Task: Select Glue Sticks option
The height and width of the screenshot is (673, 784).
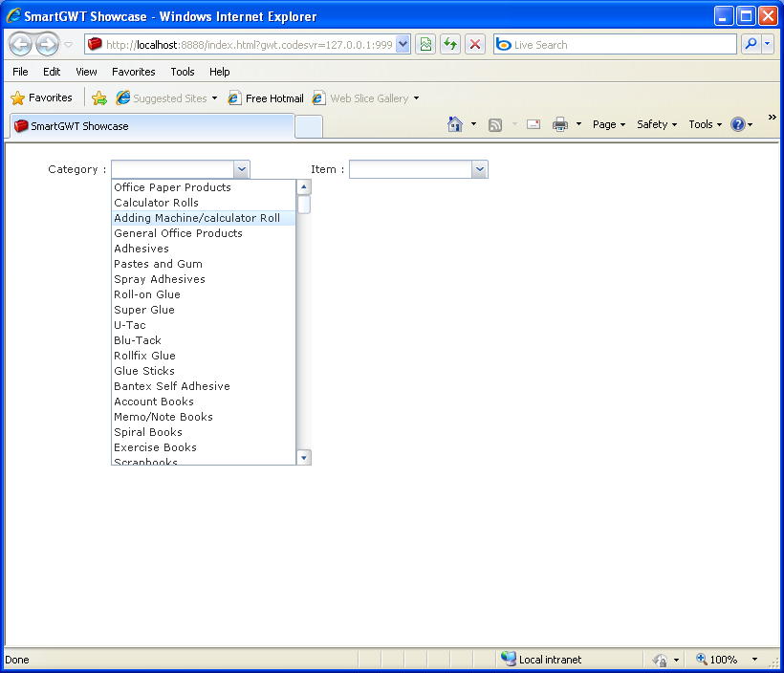Action: pos(204,371)
